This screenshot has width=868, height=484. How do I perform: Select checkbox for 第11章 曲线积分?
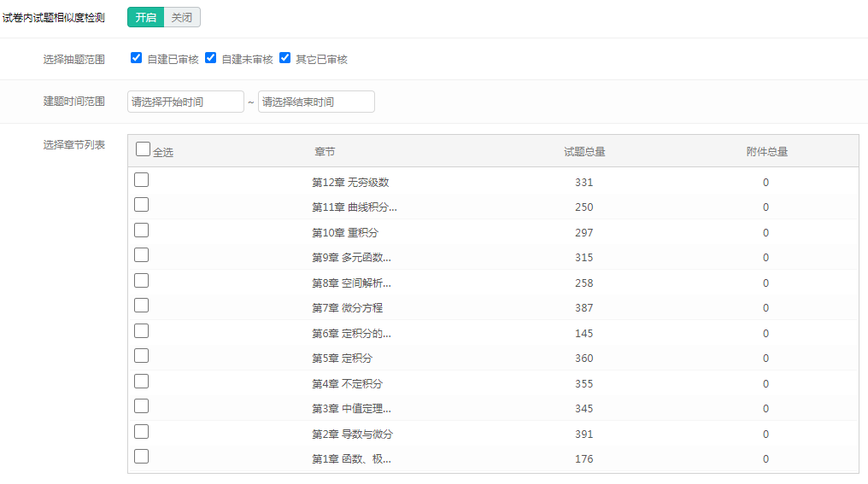click(x=142, y=205)
